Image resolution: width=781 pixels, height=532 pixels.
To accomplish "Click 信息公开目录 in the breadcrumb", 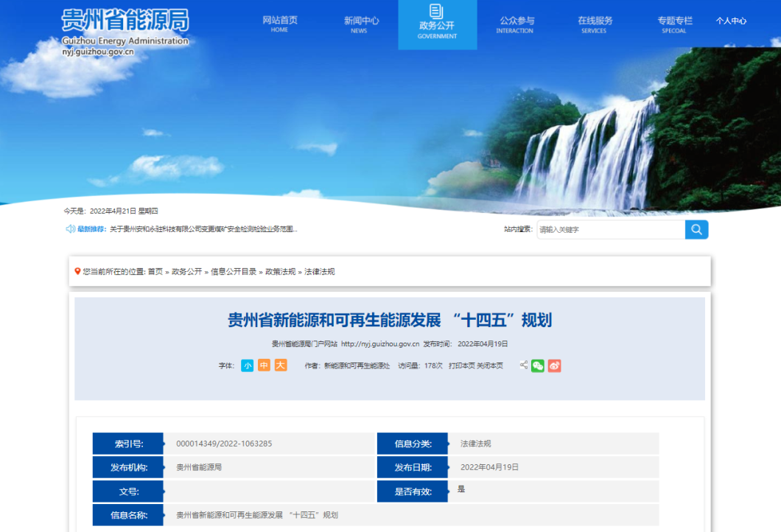I will (234, 271).
